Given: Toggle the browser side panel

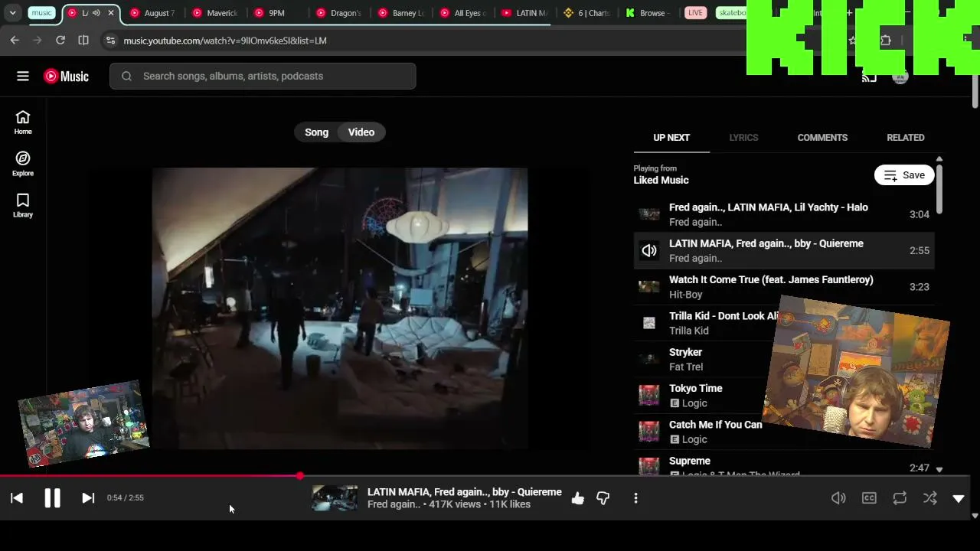Looking at the screenshot, I should coord(83,41).
